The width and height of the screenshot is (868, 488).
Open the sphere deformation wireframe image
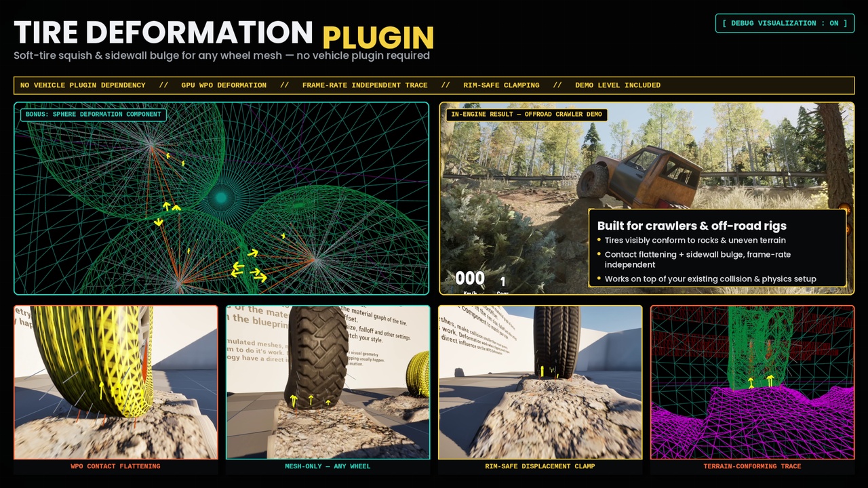[x=221, y=199]
